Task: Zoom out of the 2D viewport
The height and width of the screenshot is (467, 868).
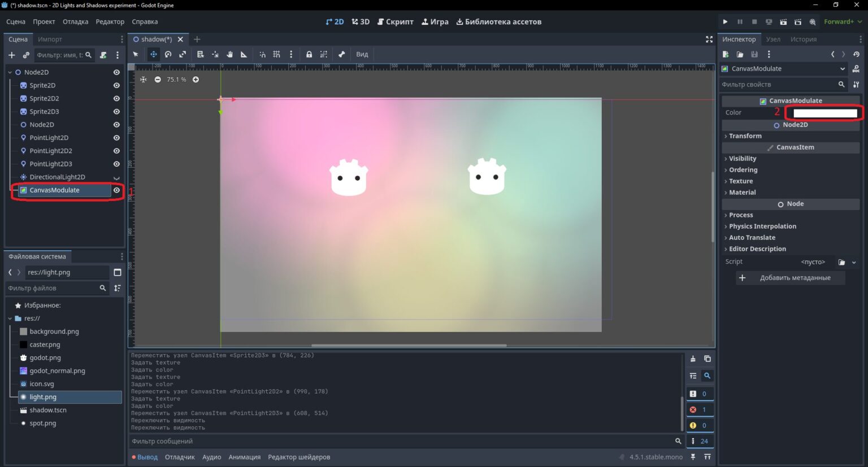Action: [x=158, y=80]
